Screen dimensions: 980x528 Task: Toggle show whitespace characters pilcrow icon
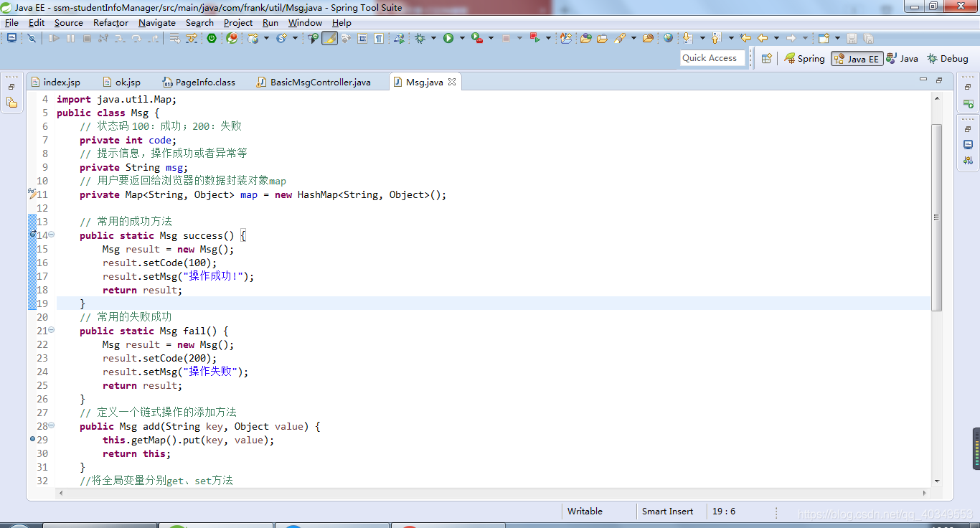click(x=378, y=38)
